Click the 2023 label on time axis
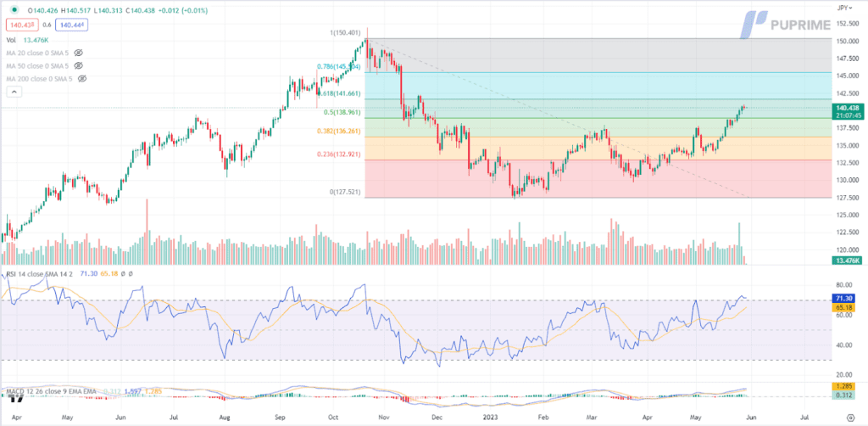 point(491,416)
